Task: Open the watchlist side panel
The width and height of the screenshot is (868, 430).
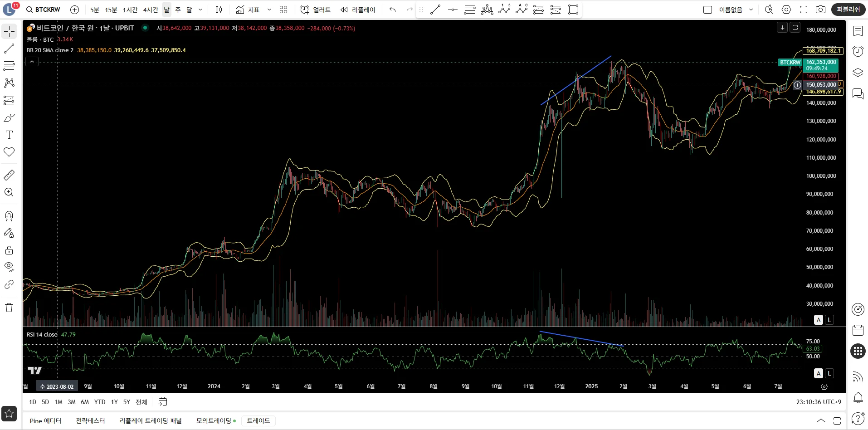Action: [858, 31]
